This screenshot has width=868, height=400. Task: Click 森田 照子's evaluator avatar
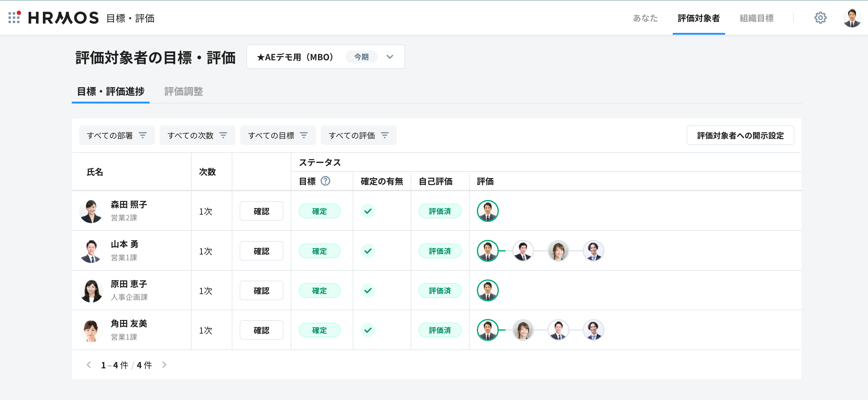click(488, 211)
